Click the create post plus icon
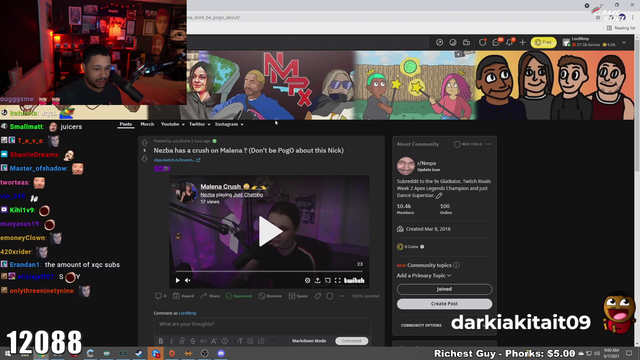 pos(522,42)
